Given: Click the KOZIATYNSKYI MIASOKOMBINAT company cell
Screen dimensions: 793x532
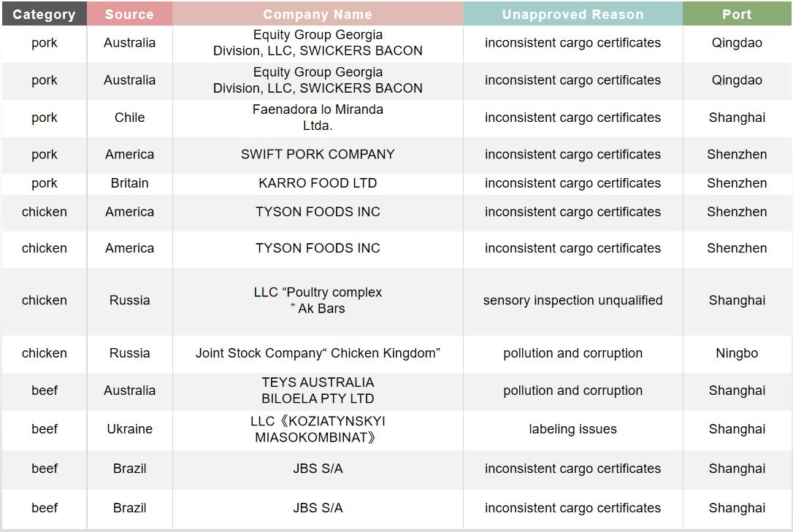Looking at the screenshot, I should click(x=318, y=429).
